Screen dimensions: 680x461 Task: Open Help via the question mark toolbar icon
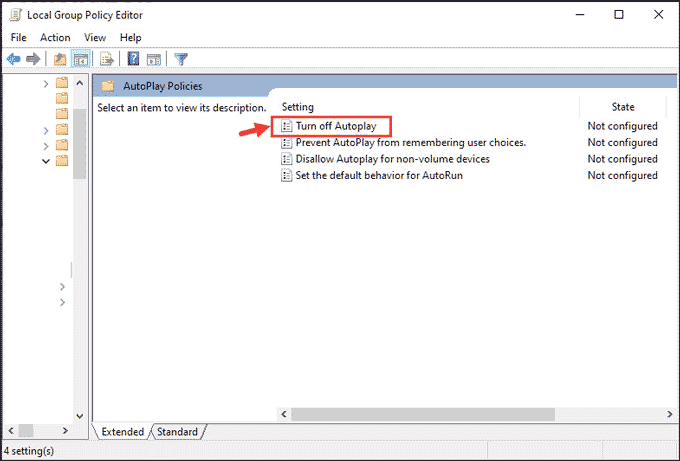[x=133, y=59]
